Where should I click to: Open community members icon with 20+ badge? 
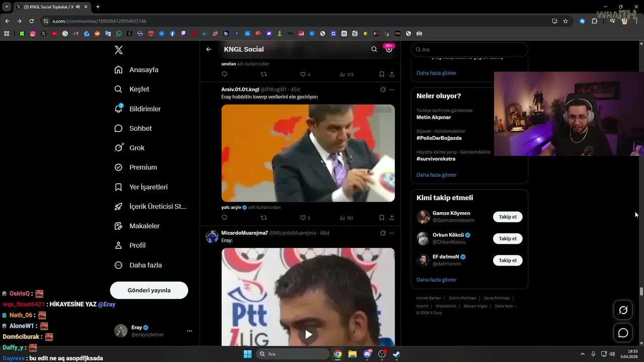point(389,49)
